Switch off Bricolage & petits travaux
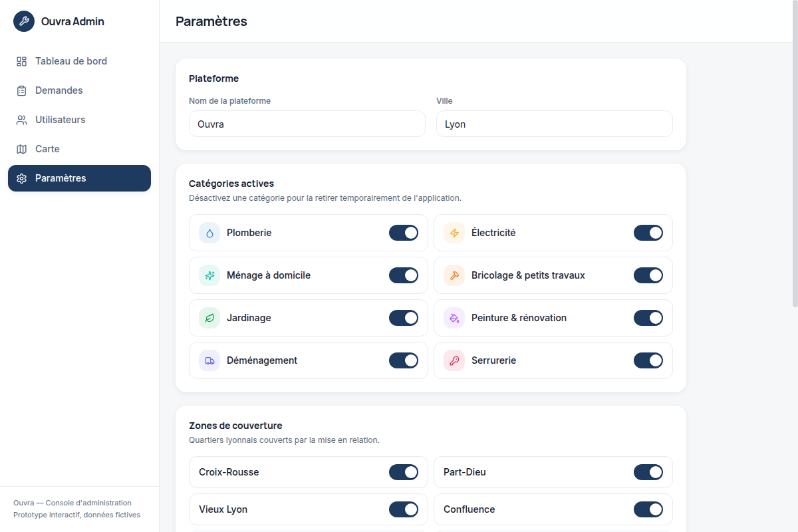 pos(648,275)
